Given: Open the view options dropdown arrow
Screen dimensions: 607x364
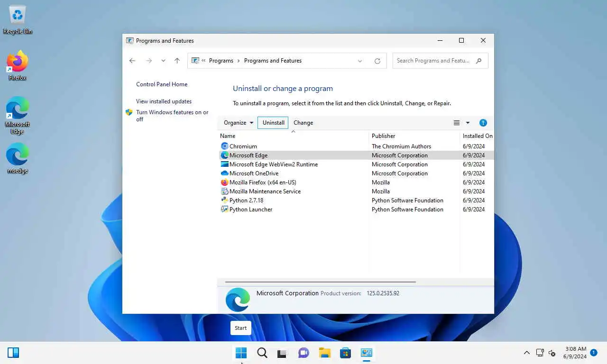Looking at the screenshot, I should coord(468,123).
